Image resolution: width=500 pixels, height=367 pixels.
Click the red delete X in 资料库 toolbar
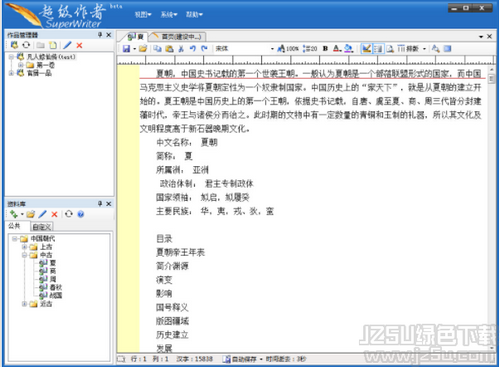54,214
